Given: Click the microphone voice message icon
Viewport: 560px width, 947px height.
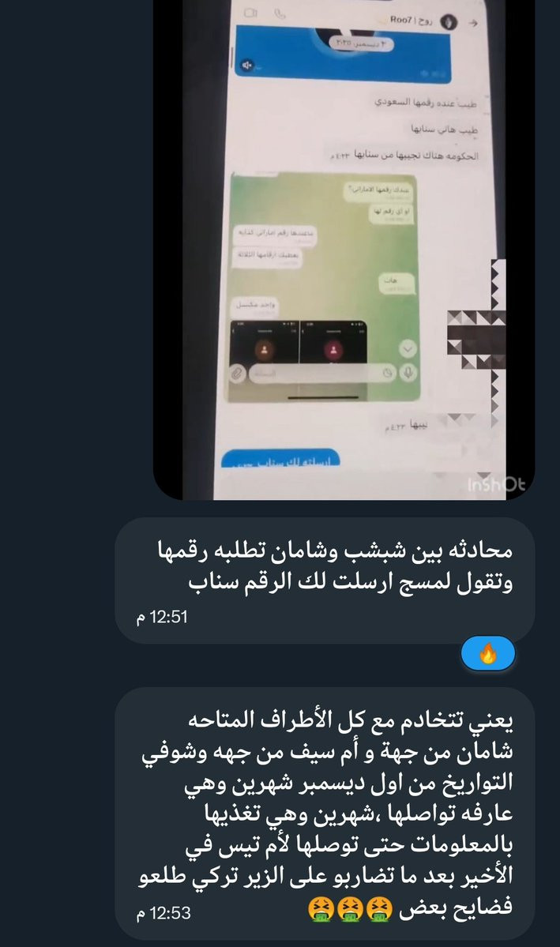Looking at the screenshot, I should click(x=408, y=373).
